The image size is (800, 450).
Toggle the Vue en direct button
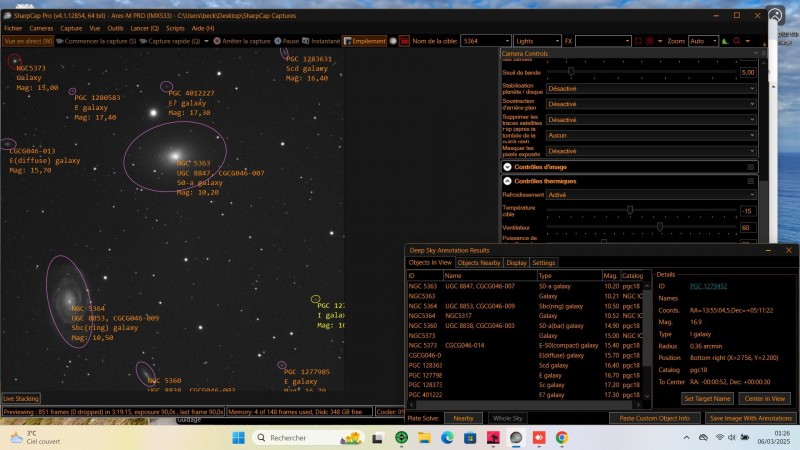coord(28,41)
